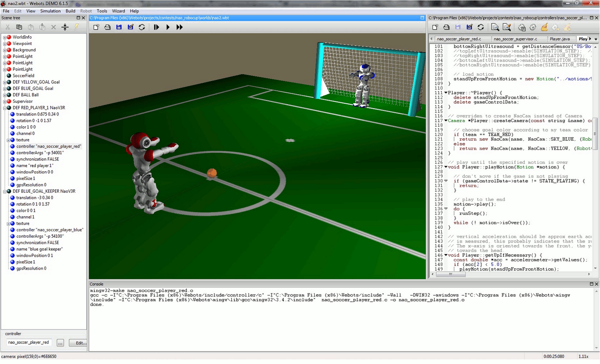Select the translation 0.675 0.34 0 field
Image resolution: width=600 pixels, height=364 pixels.
click(37, 114)
